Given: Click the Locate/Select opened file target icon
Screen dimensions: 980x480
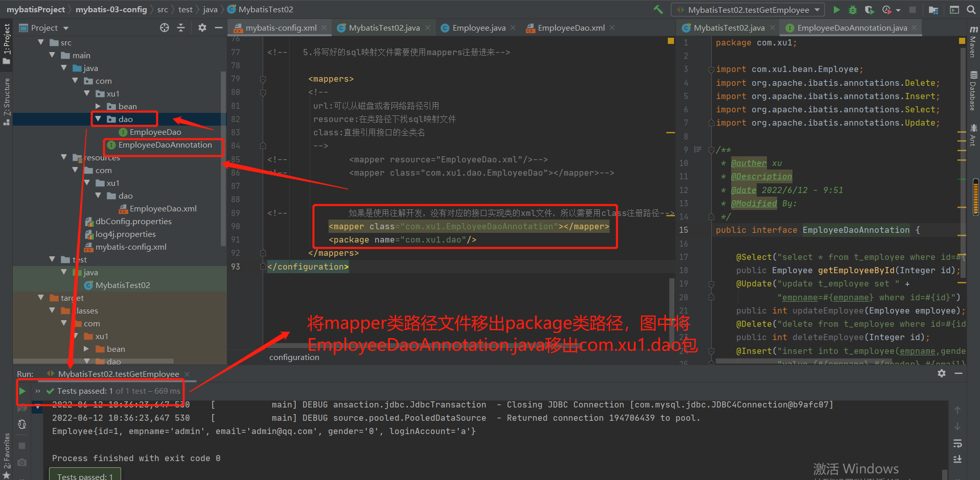Looking at the screenshot, I should (165, 28).
